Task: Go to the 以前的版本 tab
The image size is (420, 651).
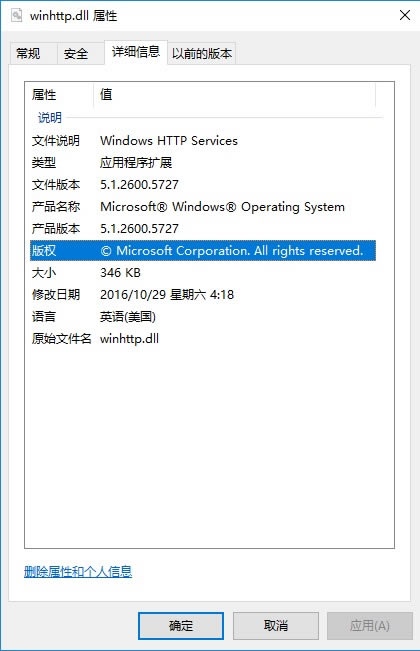Action: [202, 54]
